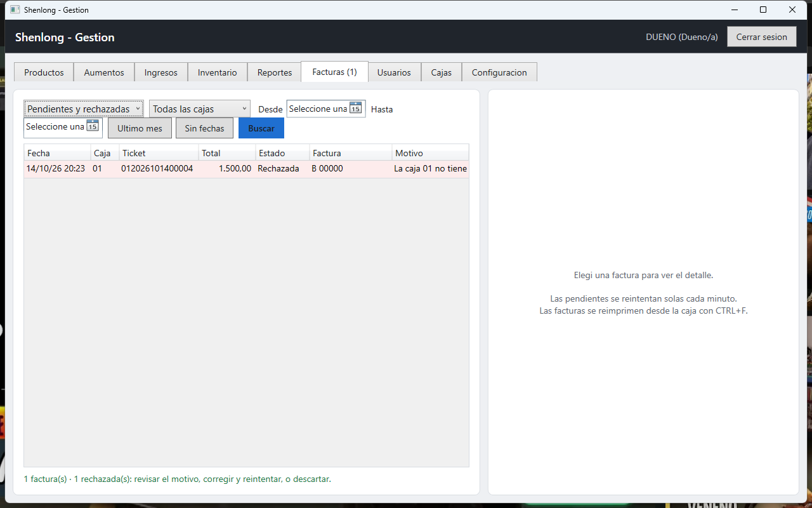The image size is (812, 508).
Task: Open the Usuarios tab
Action: (394, 72)
